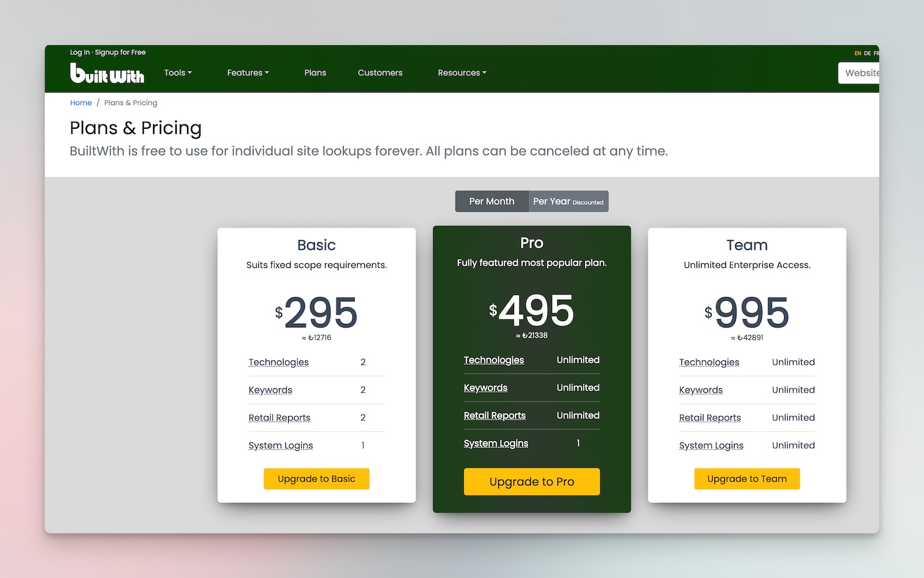
Task: Select the Per Month billing option
Action: coord(491,201)
